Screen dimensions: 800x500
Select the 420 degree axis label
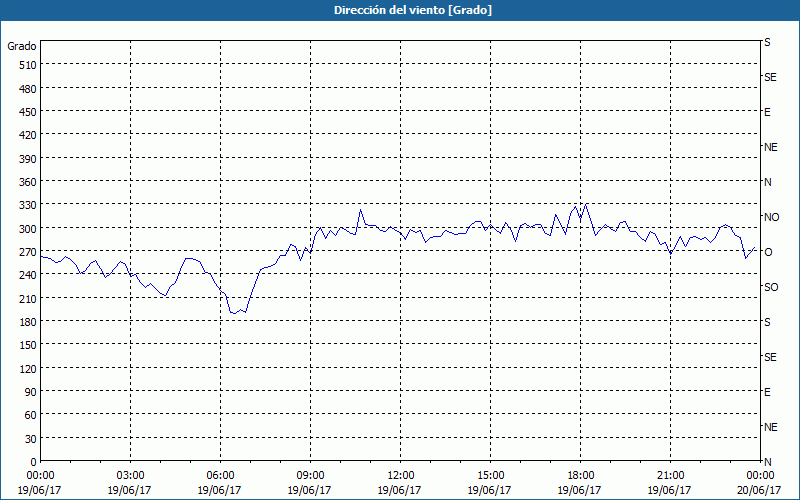tap(28, 135)
